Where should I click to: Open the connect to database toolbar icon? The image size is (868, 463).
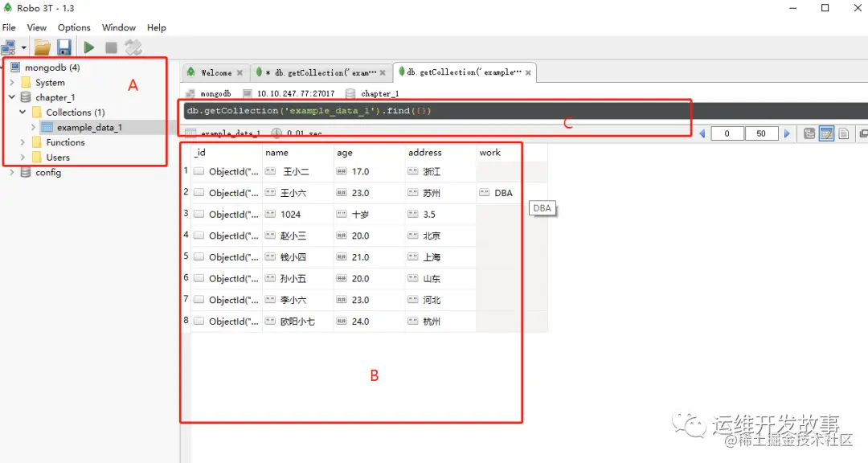(9, 47)
